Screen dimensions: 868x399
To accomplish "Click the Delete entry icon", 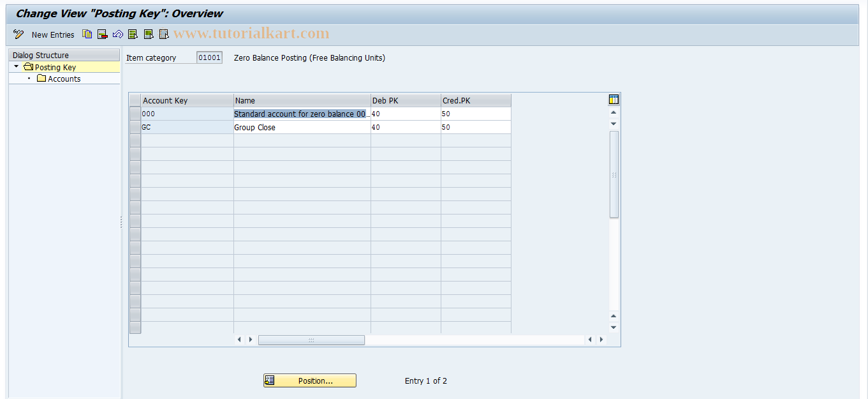I will (103, 34).
